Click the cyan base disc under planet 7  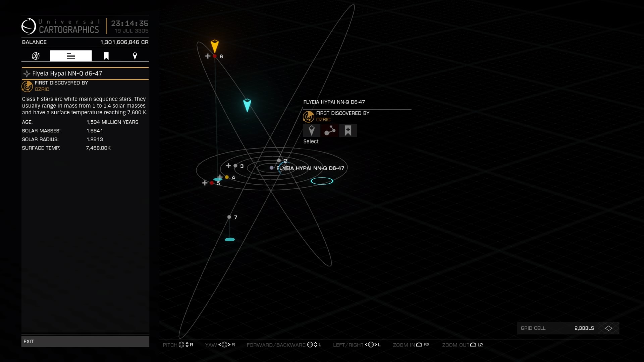pyautogui.click(x=230, y=239)
